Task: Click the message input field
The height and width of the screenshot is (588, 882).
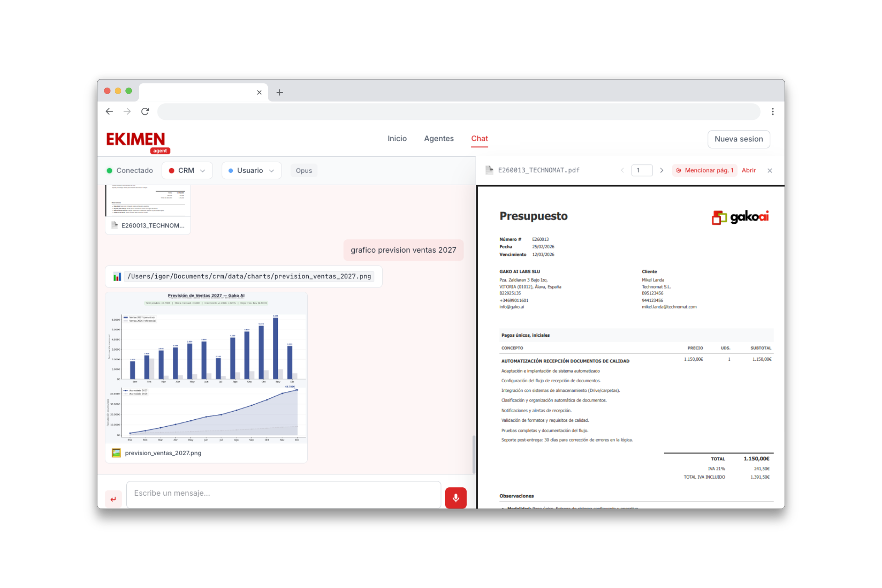Action: point(283,493)
